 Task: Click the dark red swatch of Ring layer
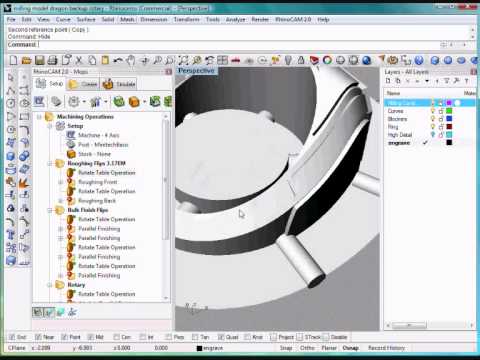click(449, 127)
